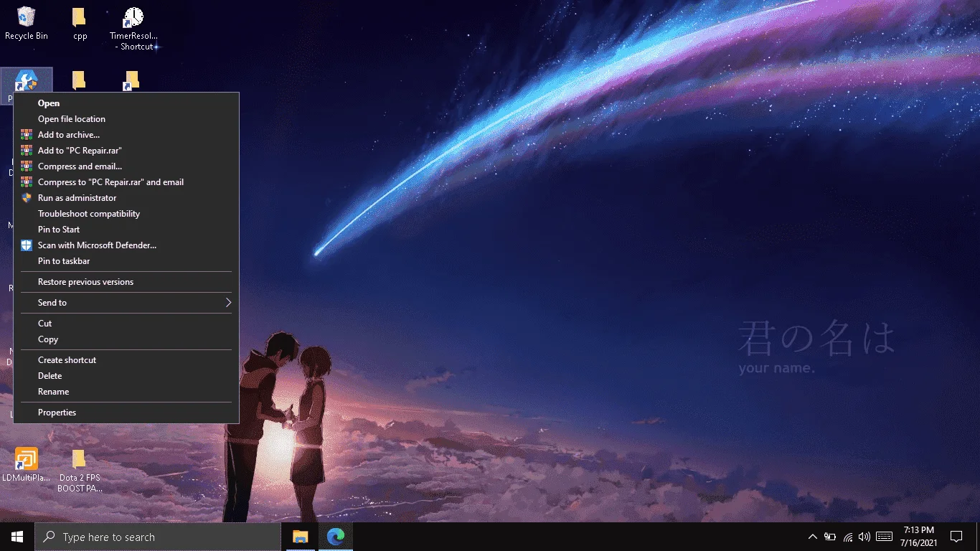This screenshot has width=980, height=551.
Task: Choose Delete from the context menu
Action: point(126,376)
